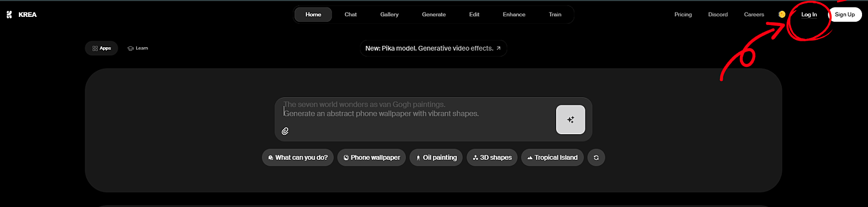
Task: Click the KREA brand name text
Action: point(28,15)
